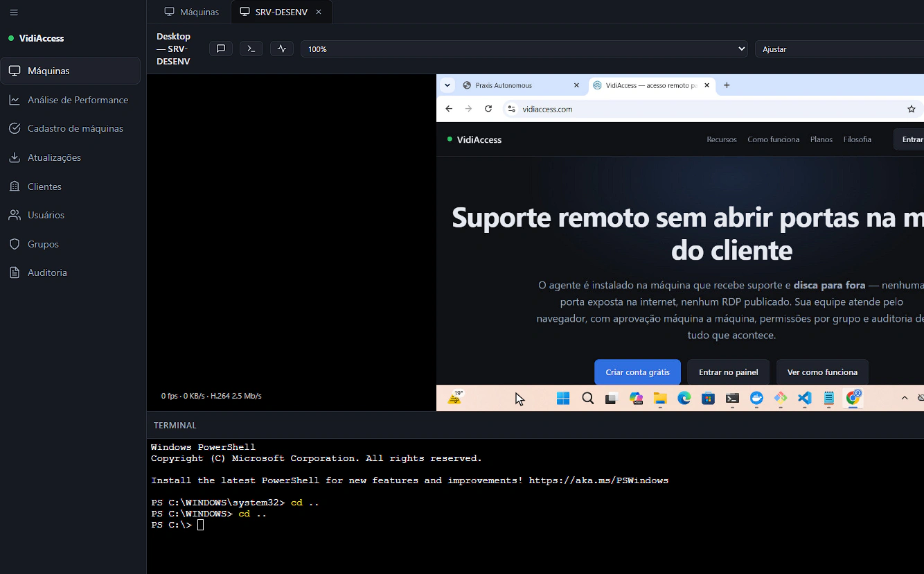Viewport: 924px width, 574px height.
Task: Open Máquinas in the sidebar
Action: click(70, 71)
